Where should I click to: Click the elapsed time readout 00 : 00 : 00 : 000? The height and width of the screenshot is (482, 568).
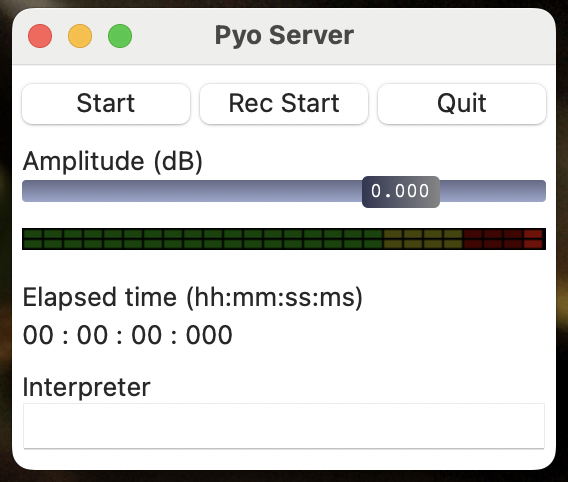click(x=128, y=335)
